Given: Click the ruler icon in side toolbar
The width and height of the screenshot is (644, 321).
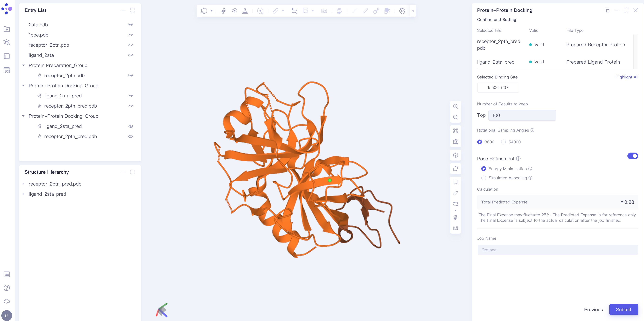Looking at the screenshot, I should [455, 193].
